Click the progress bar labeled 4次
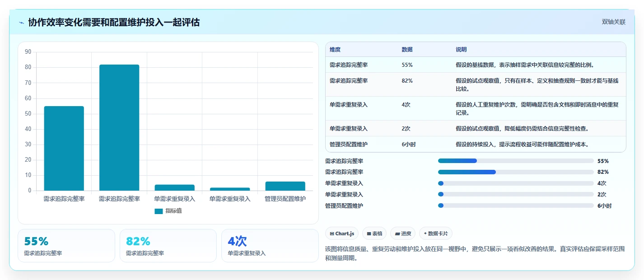The width and height of the screenshot is (644, 280). coord(516,183)
